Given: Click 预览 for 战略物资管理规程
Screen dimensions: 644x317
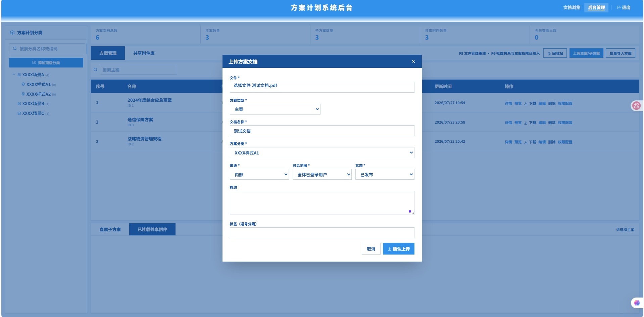Looking at the screenshot, I should click(x=518, y=142).
